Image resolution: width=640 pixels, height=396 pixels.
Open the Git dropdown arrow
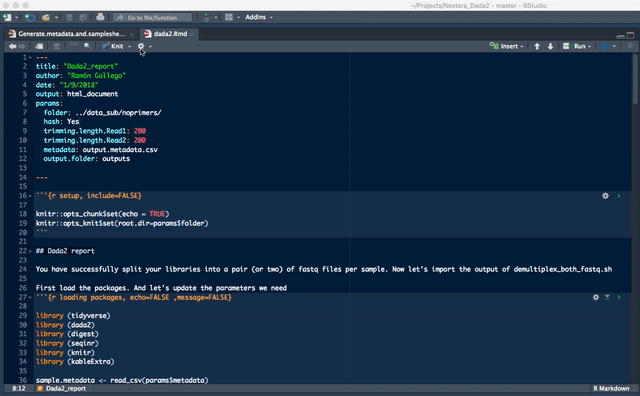(216, 18)
